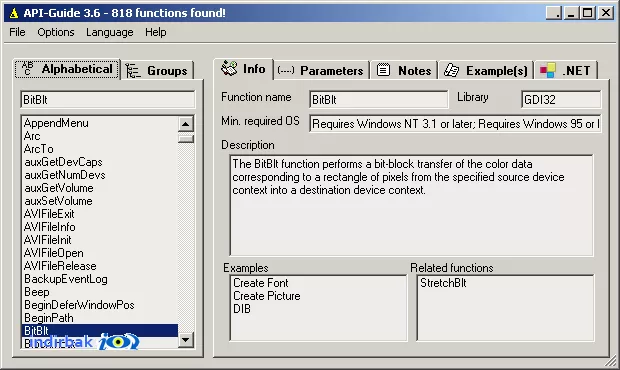Open the Help menu

pos(155,32)
